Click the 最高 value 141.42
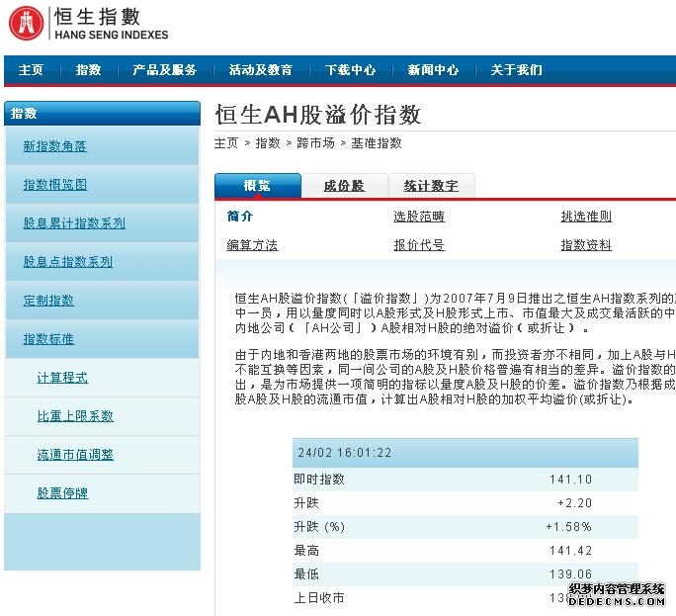 pyautogui.click(x=570, y=551)
